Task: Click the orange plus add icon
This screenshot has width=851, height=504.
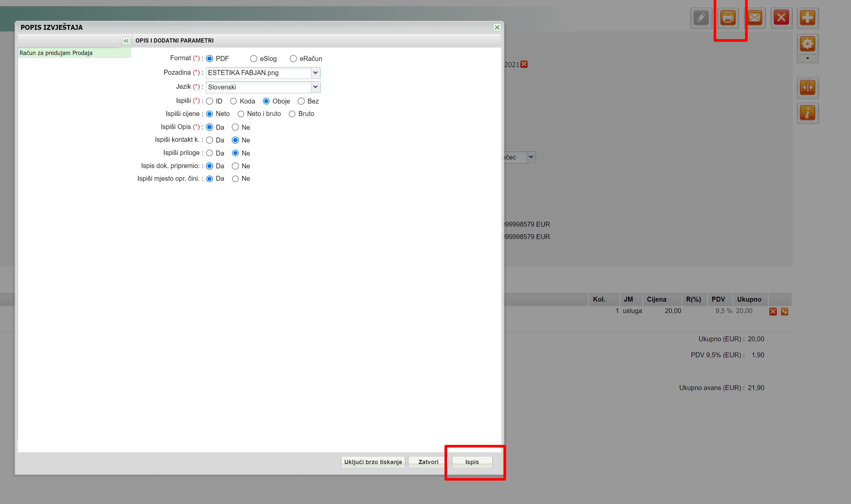Action: click(x=807, y=18)
